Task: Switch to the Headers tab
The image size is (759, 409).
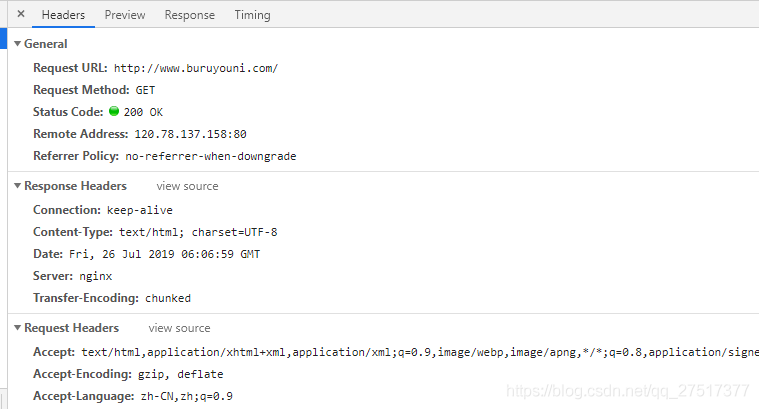Action: tap(63, 15)
